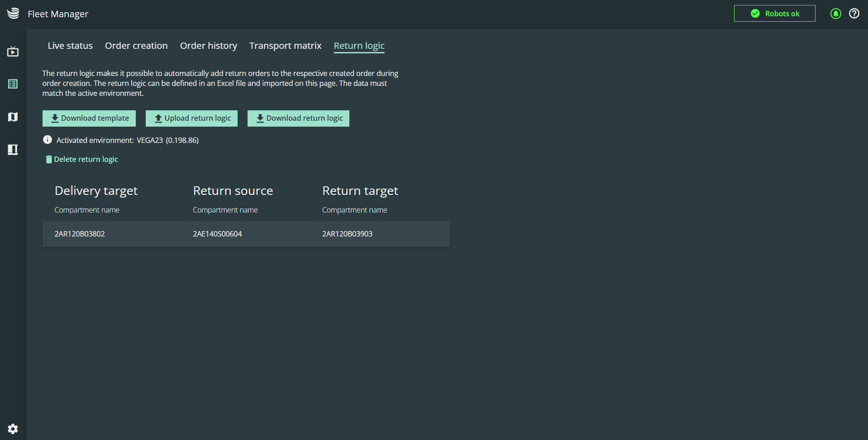868x440 pixels.
Task: Switch to the Order creation tab
Action: pos(136,46)
